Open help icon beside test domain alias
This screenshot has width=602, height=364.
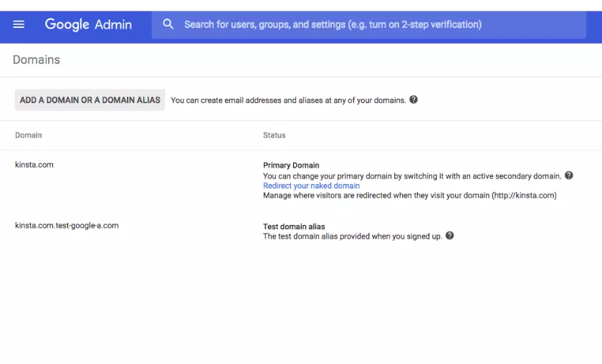[x=449, y=236]
